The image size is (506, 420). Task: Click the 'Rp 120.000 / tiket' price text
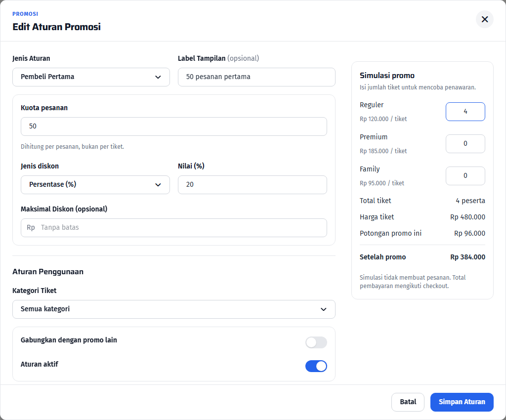click(x=383, y=119)
